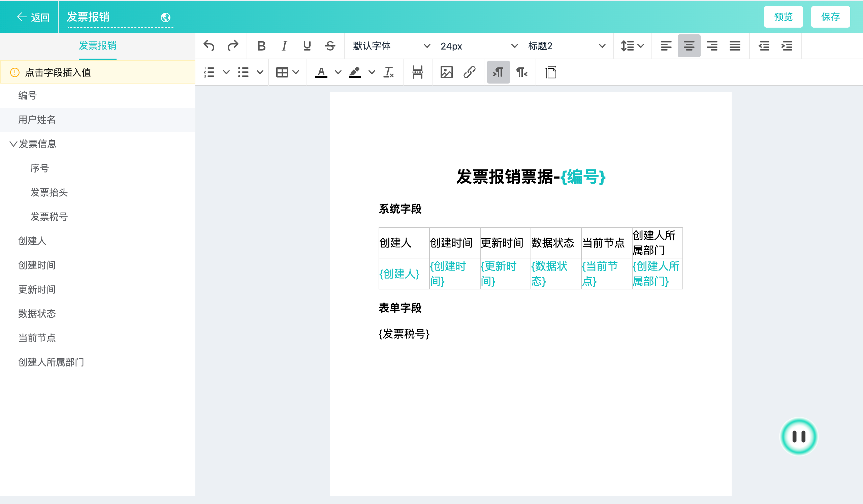Toggle bold formatting
Viewport: 863px width, 504px height.
tap(261, 45)
